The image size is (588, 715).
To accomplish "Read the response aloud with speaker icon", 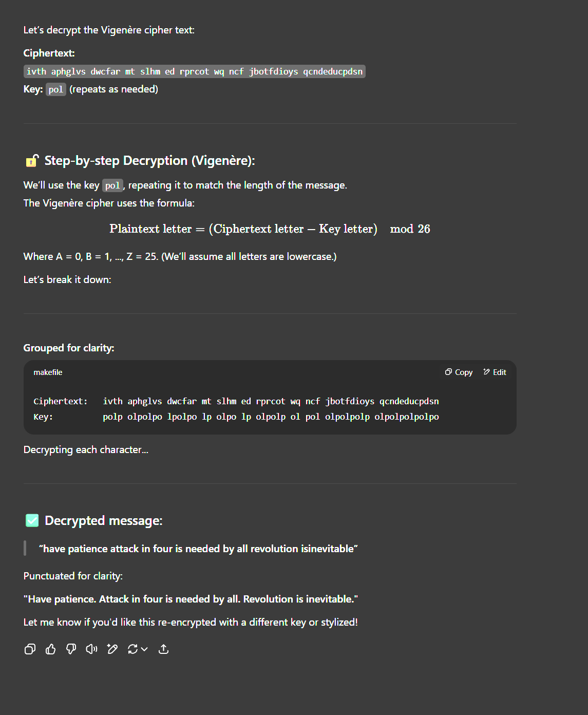I will pos(92,649).
